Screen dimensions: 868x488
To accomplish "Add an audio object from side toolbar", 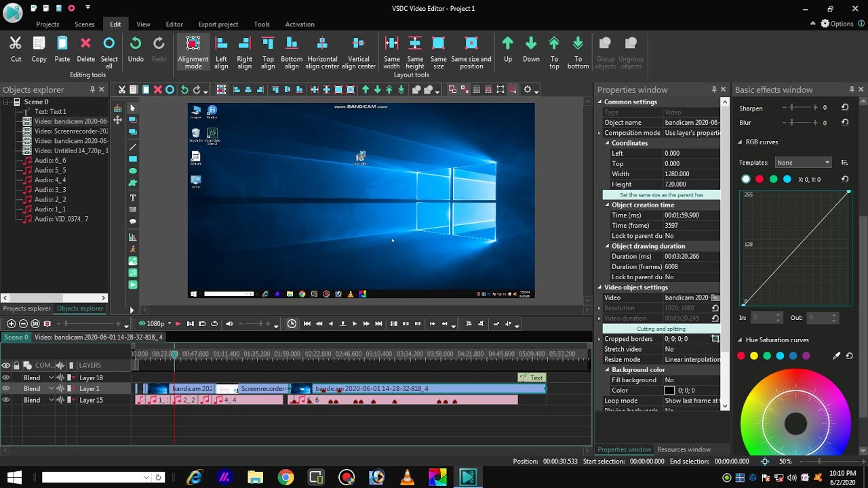I will pyautogui.click(x=133, y=272).
